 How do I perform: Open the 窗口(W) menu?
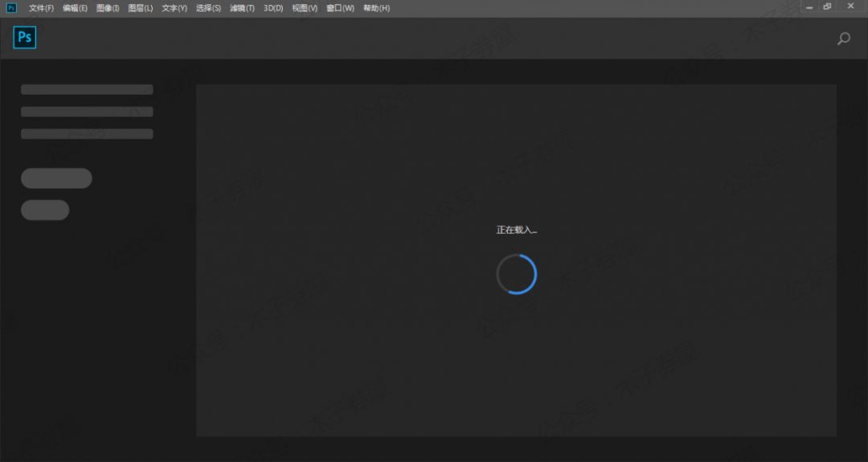[x=340, y=8]
